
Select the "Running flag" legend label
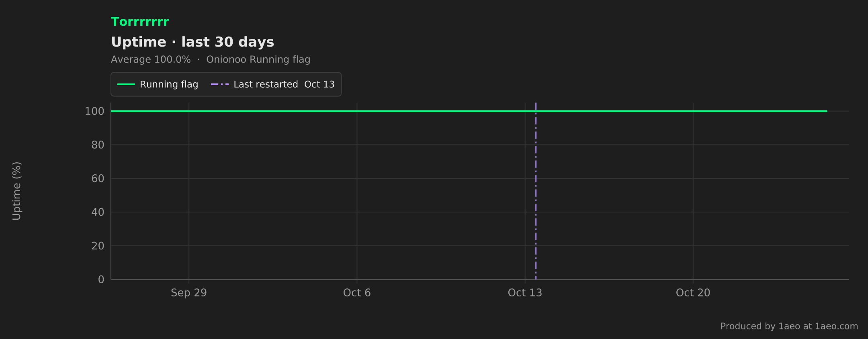(169, 84)
